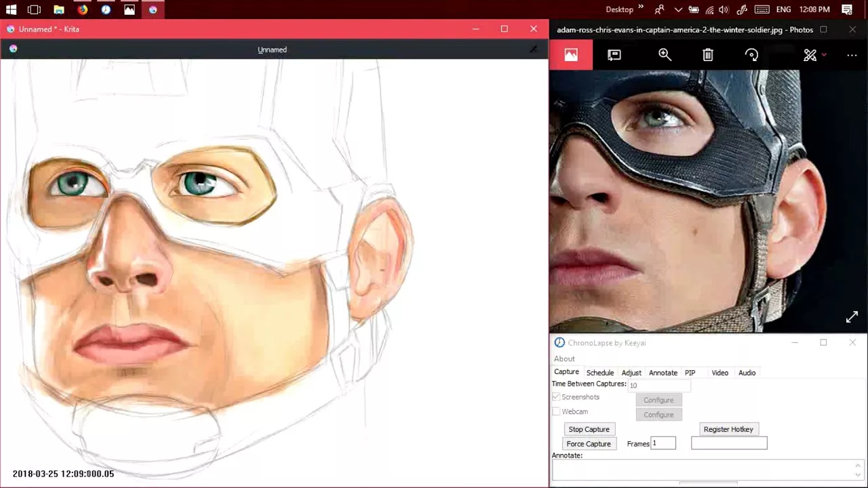Click the Time Between Captures field
868x488 pixels.
[659, 385]
